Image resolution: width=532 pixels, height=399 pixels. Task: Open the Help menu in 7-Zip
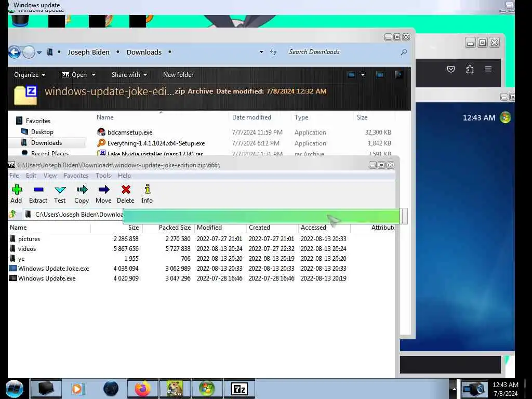point(124,176)
